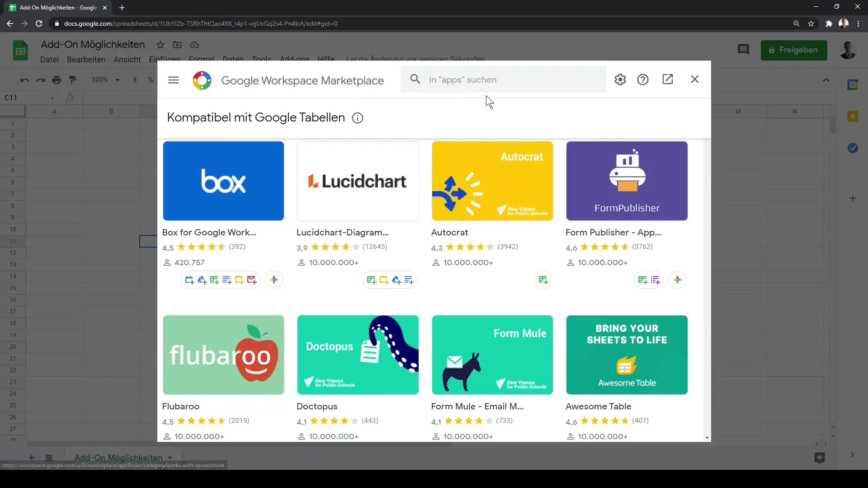Open the all sheets list icon

pyautogui.click(x=49, y=457)
